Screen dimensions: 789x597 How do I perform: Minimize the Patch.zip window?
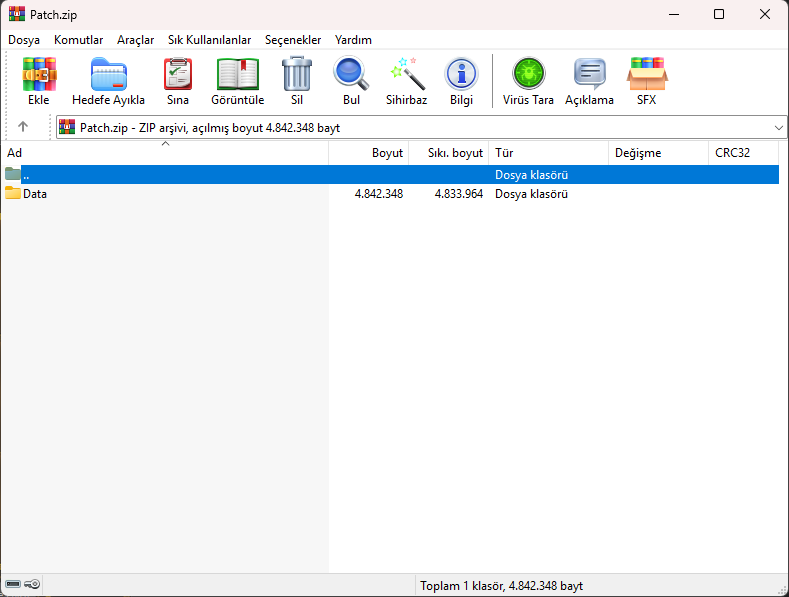[x=674, y=14]
